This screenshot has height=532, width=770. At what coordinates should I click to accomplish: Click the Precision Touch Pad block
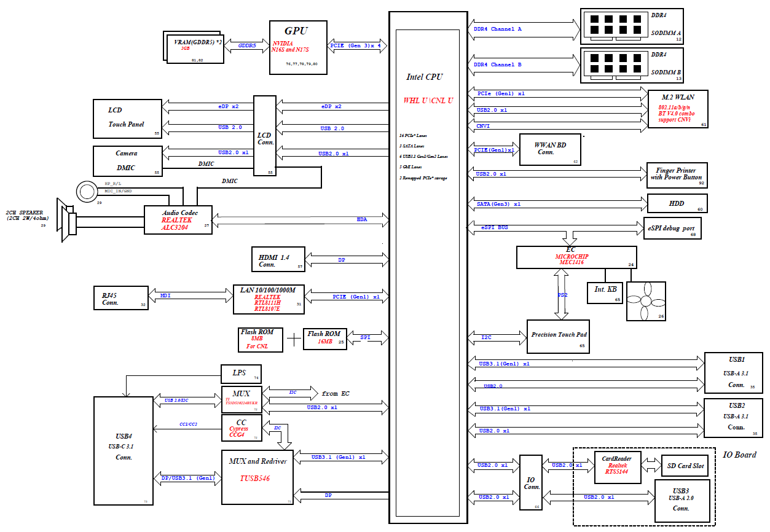pyautogui.click(x=558, y=336)
